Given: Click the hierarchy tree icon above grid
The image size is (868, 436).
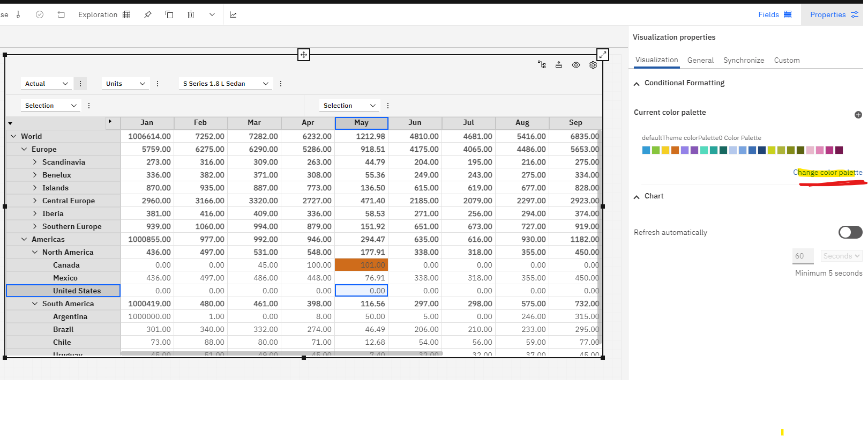Looking at the screenshot, I should [542, 65].
